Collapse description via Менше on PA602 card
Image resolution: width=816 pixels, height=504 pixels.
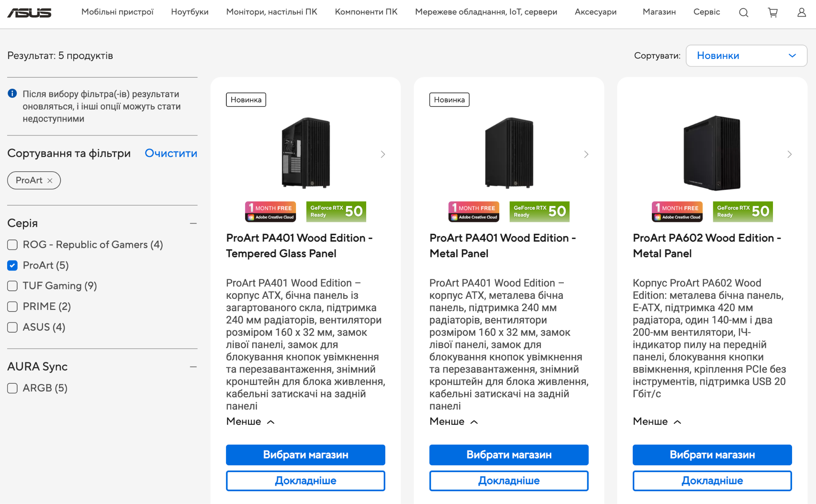coord(657,422)
